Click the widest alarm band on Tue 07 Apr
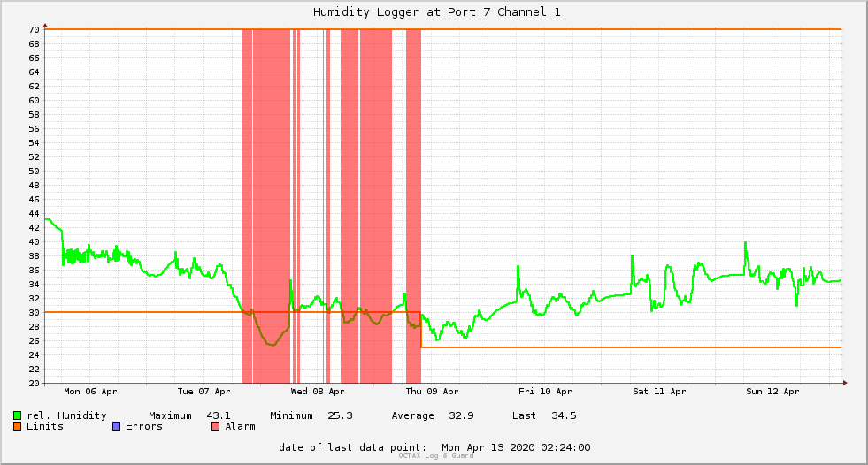Screen dimensions: 868x465 (x=272, y=206)
